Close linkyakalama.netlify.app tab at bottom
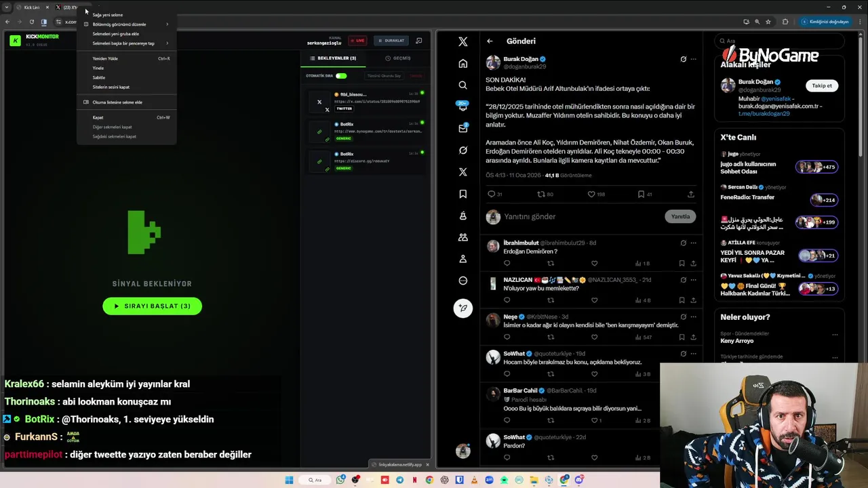Screen dimensions: 868x488 pyautogui.click(x=427, y=464)
